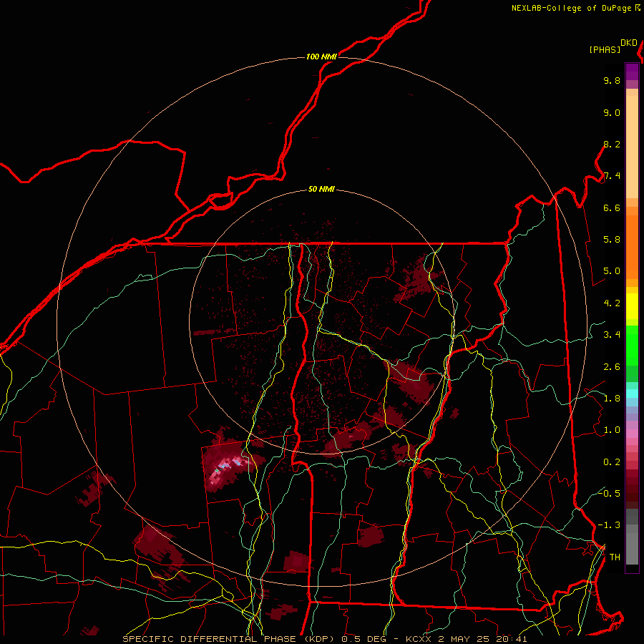Click the bright green band of the color scale
The height and width of the screenshot is (644, 644).
(x=632, y=346)
